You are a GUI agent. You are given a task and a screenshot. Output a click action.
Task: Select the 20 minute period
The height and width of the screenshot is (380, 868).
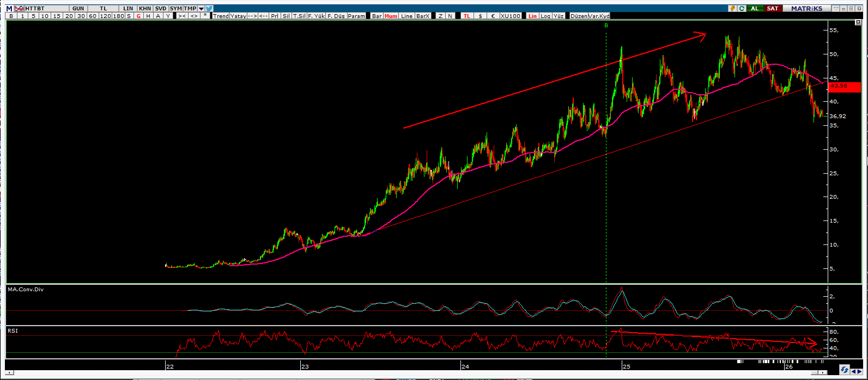69,16
